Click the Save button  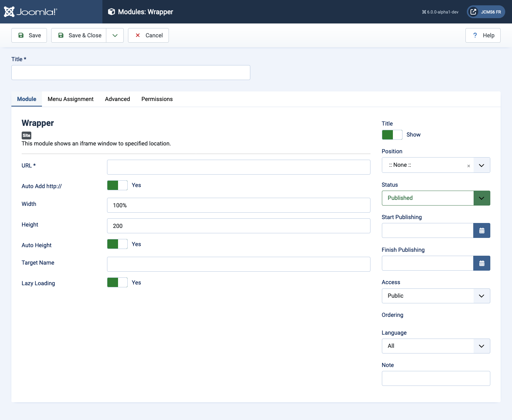coord(29,35)
